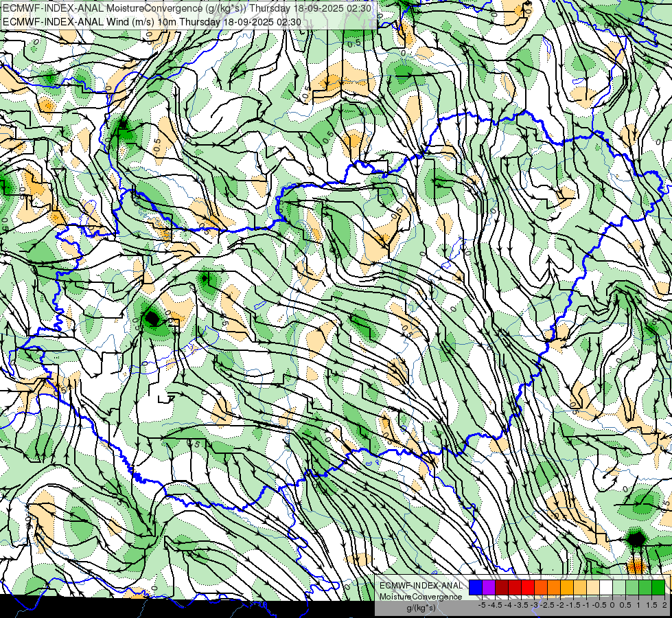
Task: Click the -2.5 tick label in legend
Action: click(x=547, y=605)
